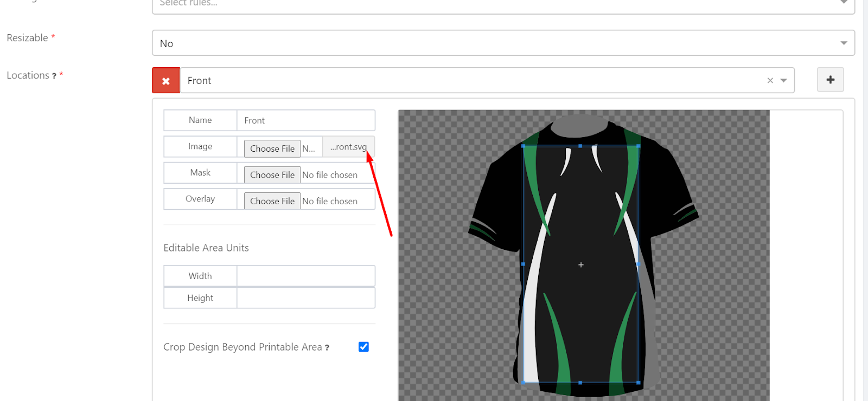The image size is (868, 401).
Task: Click the No file chosen text for Overlay
Action: pos(330,201)
